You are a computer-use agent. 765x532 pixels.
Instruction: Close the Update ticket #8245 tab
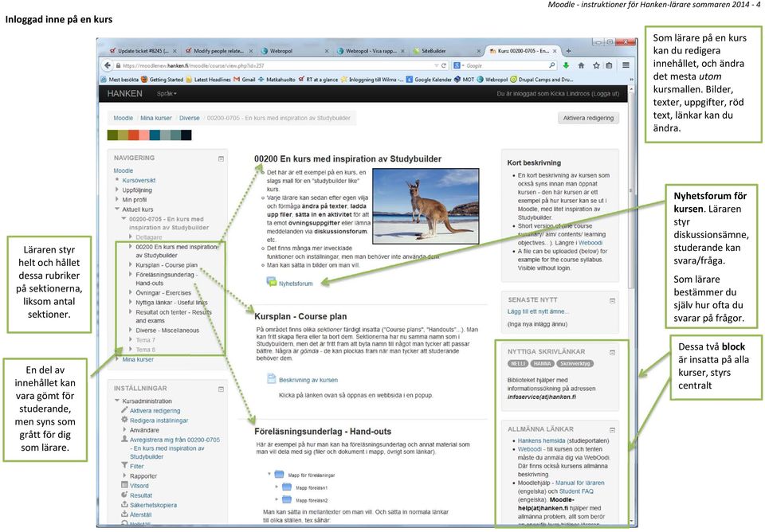175,51
